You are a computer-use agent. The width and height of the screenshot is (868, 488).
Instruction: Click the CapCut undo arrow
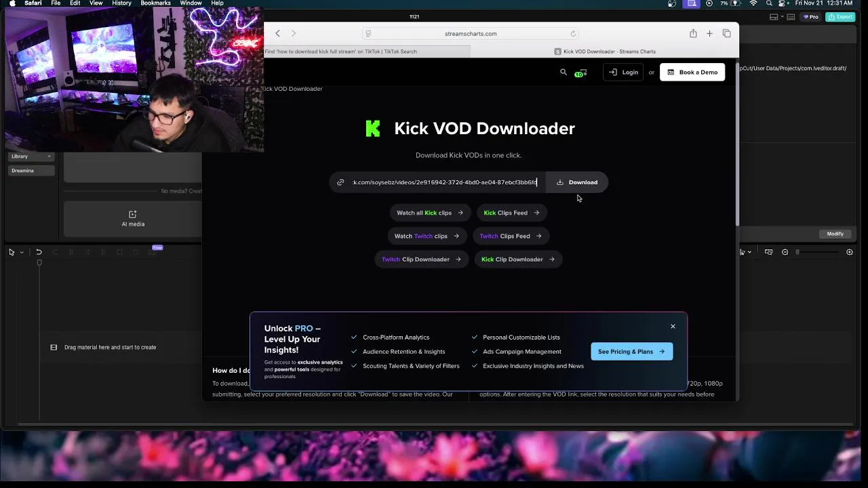[39, 252]
